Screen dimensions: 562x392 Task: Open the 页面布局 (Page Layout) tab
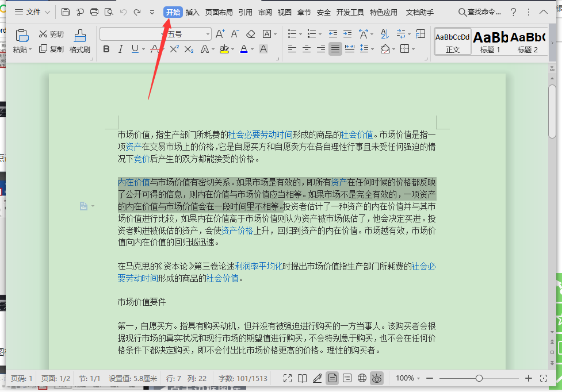point(219,12)
